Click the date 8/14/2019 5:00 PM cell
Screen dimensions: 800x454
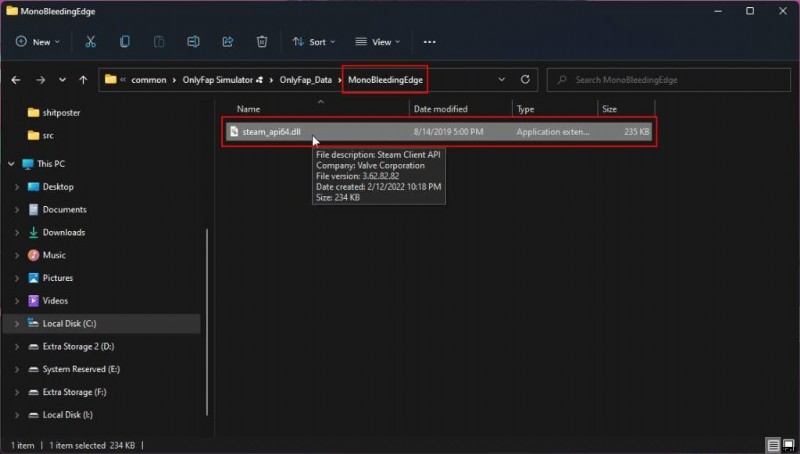click(x=448, y=132)
